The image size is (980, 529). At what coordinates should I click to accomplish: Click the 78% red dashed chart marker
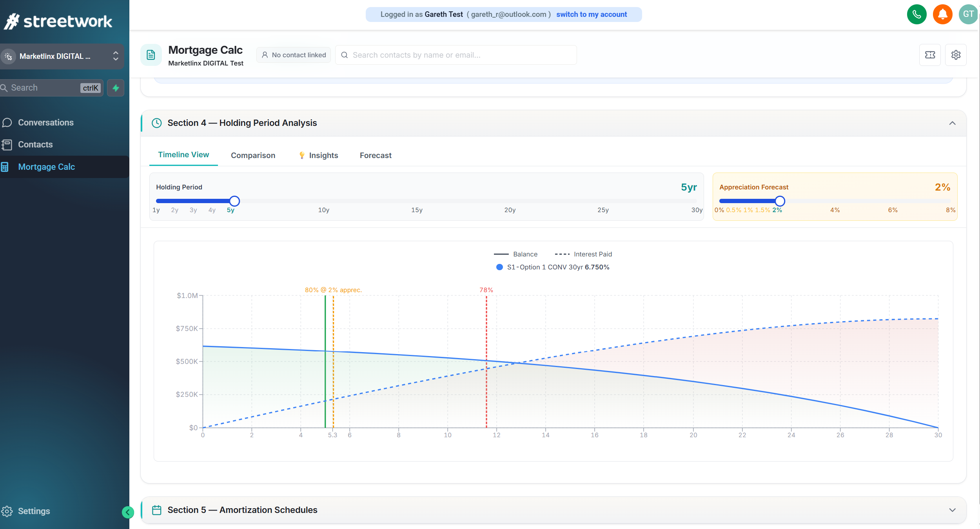[x=486, y=361]
